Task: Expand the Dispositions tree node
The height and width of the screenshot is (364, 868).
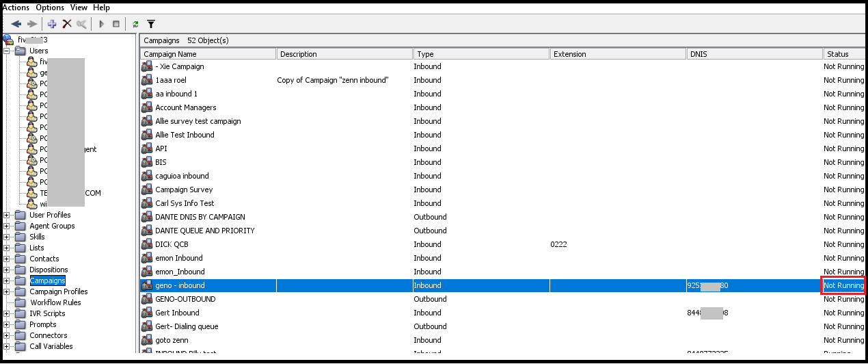Action: [7, 270]
